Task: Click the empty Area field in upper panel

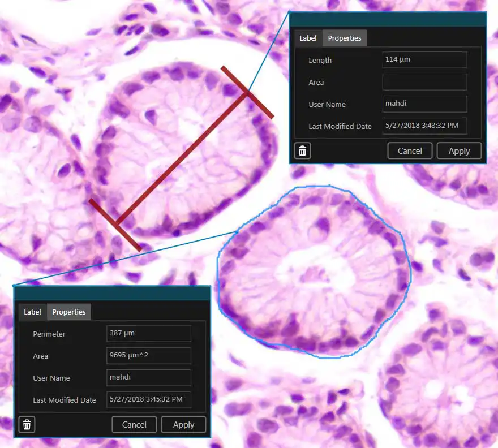Action: coord(424,82)
